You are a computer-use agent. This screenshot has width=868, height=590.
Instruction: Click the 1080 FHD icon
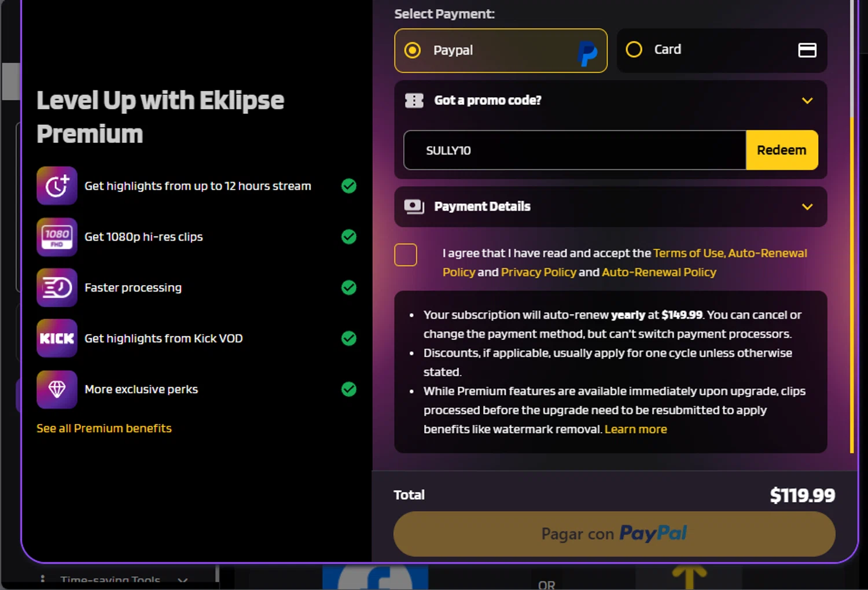[x=57, y=237]
